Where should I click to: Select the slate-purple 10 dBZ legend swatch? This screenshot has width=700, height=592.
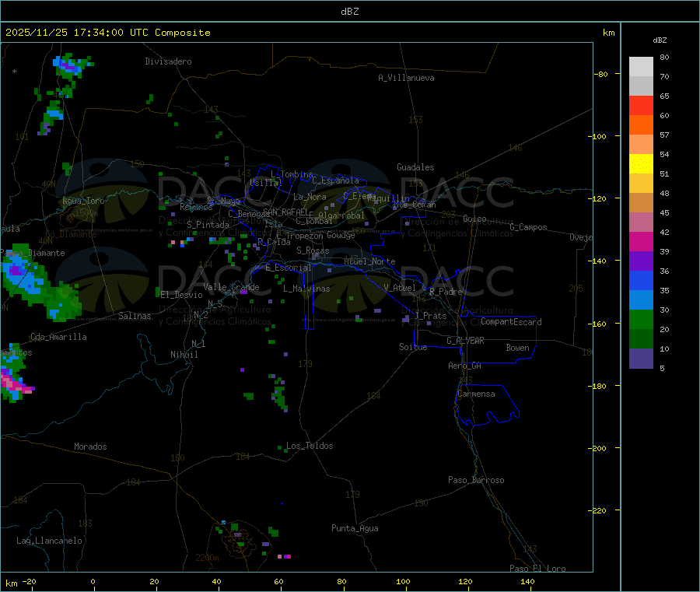click(641, 359)
